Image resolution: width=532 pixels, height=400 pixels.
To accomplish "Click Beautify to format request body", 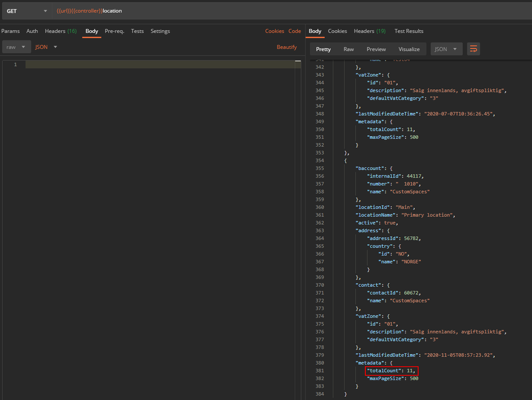I will coord(287,47).
